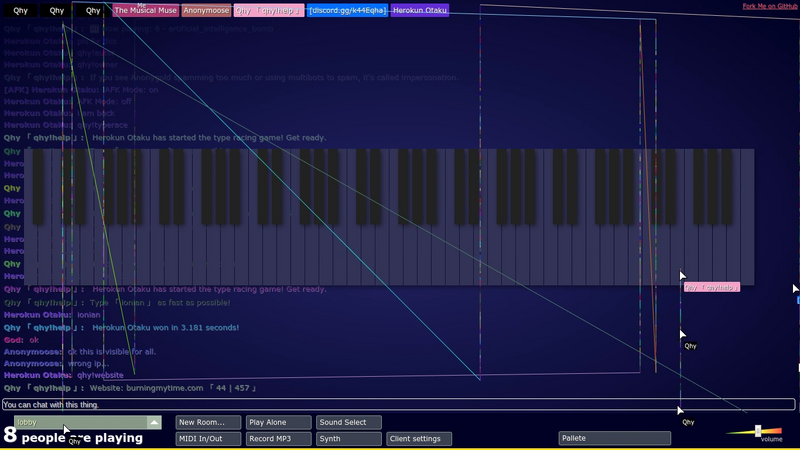This screenshot has height=450, width=800.
Task: Click the first black Qhy user tag
Action: [x=20, y=10]
